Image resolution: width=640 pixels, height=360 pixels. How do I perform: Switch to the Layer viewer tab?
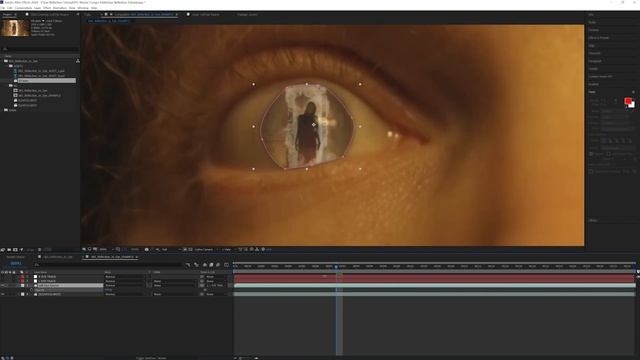point(205,15)
